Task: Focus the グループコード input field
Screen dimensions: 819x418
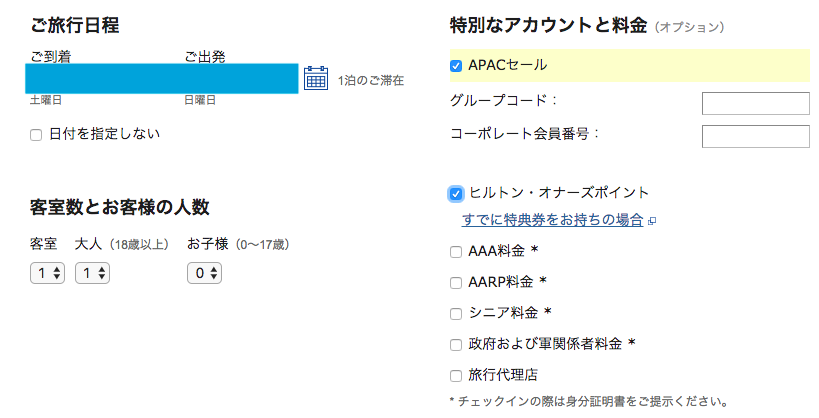Action: [x=756, y=103]
